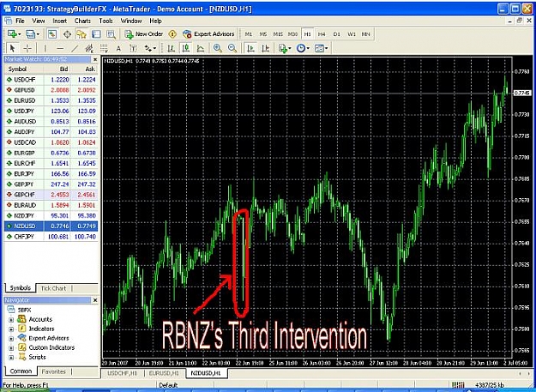The height and width of the screenshot is (392, 536).
Task: Close the Market Watch panel
Action: 95,59
